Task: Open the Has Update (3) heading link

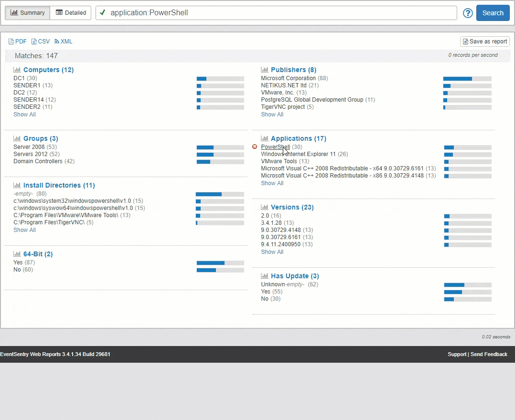Action: (x=295, y=276)
